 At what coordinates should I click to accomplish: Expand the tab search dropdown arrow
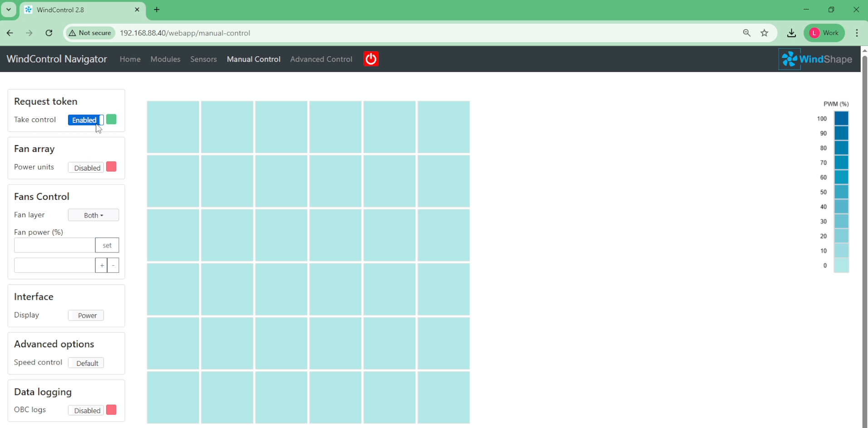pos(9,10)
